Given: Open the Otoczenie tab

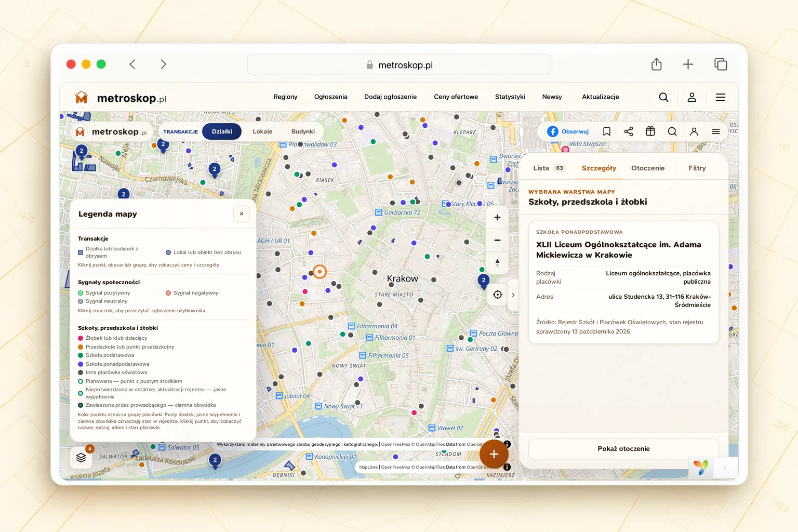Looking at the screenshot, I should 648,168.
